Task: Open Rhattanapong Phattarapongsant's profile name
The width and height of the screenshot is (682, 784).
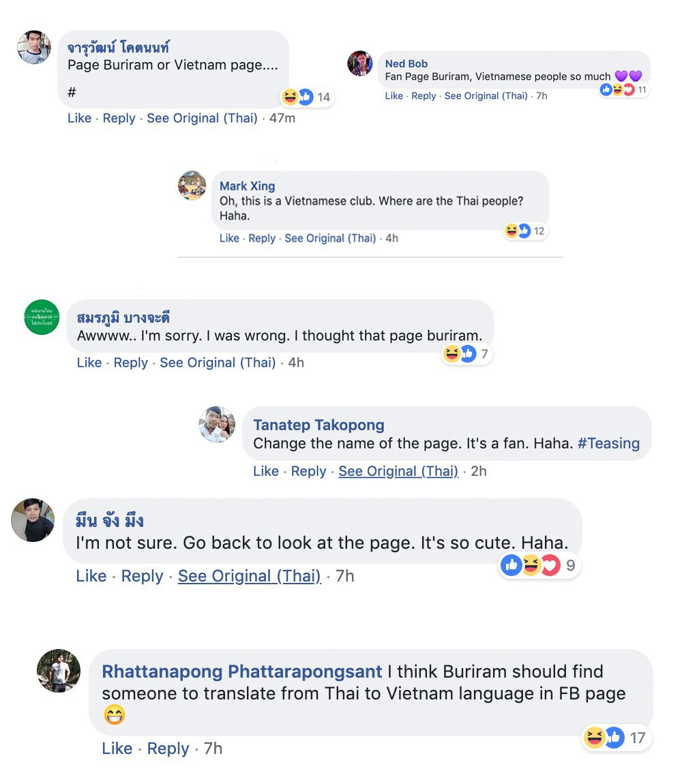Action: click(241, 672)
